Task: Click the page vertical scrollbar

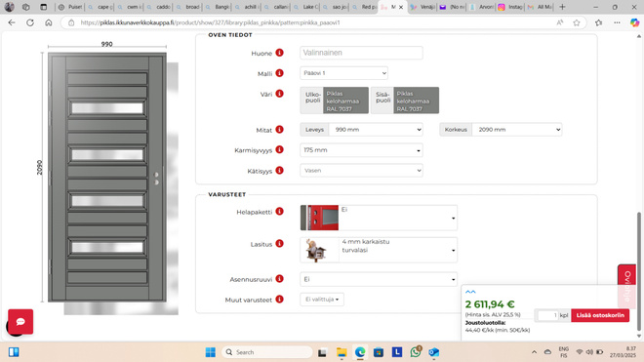Action: point(639,271)
